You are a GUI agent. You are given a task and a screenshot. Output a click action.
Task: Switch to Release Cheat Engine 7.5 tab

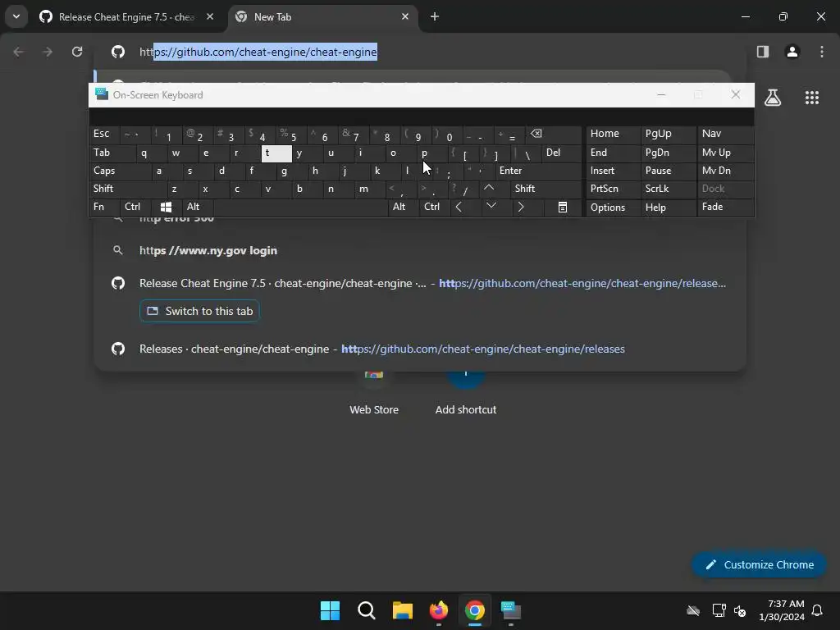pos(126,16)
